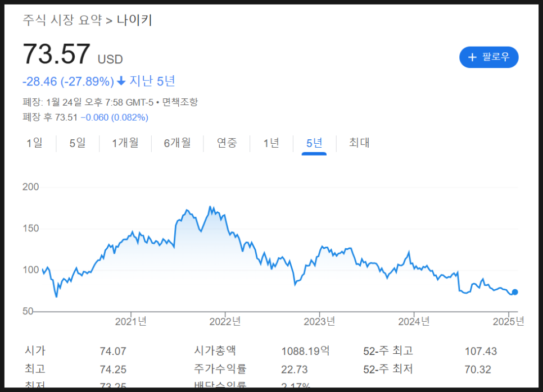Click the 시가 label
The height and width of the screenshot is (392, 543).
[35, 351]
